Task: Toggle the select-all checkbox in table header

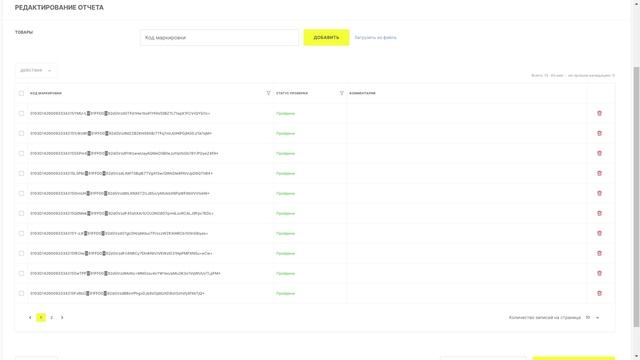Action: tap(21, 93)
